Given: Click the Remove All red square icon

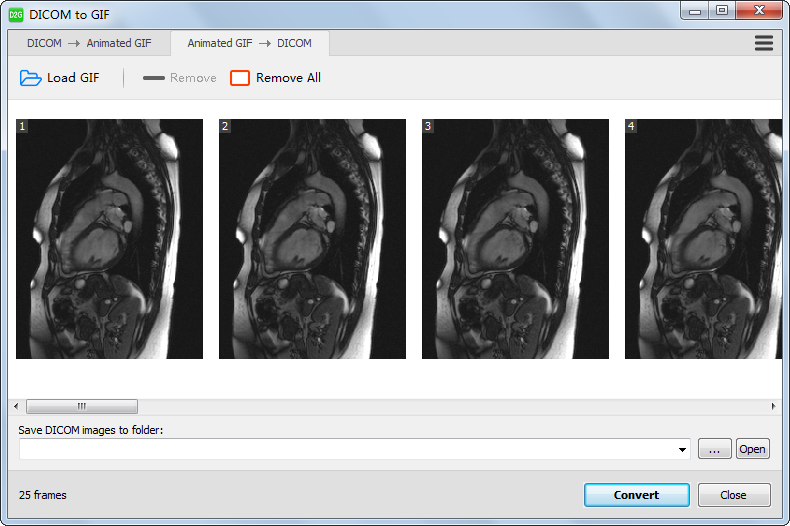Looking at the screenshot, I should 240,78.
